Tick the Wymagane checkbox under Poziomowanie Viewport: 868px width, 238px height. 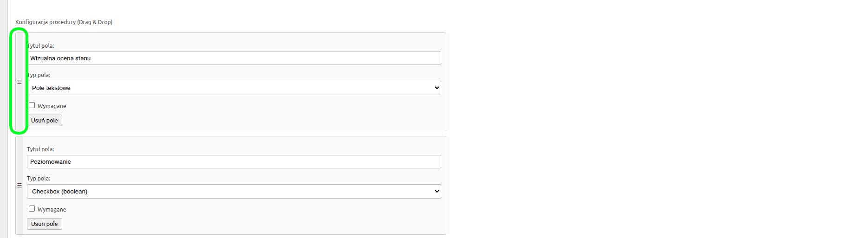coord(32,209)
